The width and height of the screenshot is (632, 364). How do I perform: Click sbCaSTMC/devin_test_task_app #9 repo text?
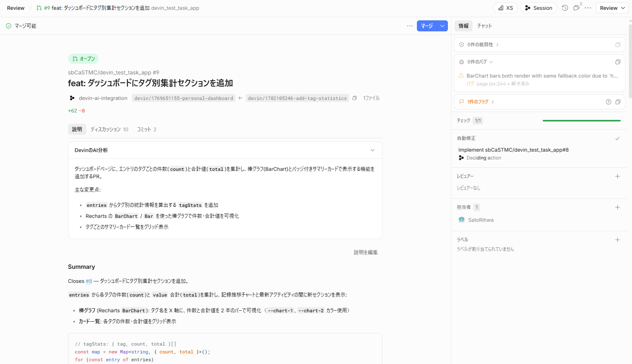(114, 72)
